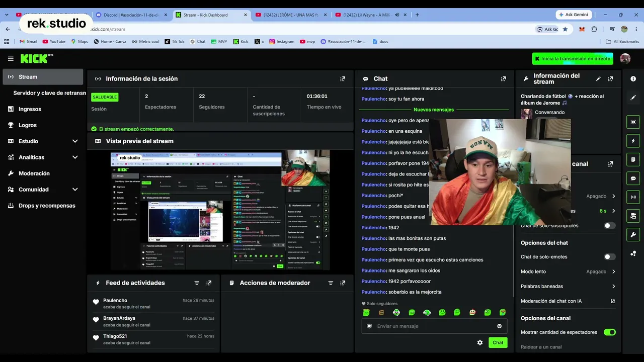Open Paulencho's profile in the activity feed
The width and height of the screenshot is (644, 362).
(x=115, y=300)
